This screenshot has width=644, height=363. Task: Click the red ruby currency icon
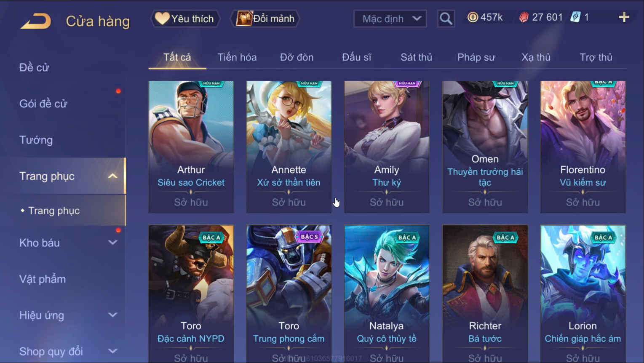524,17
